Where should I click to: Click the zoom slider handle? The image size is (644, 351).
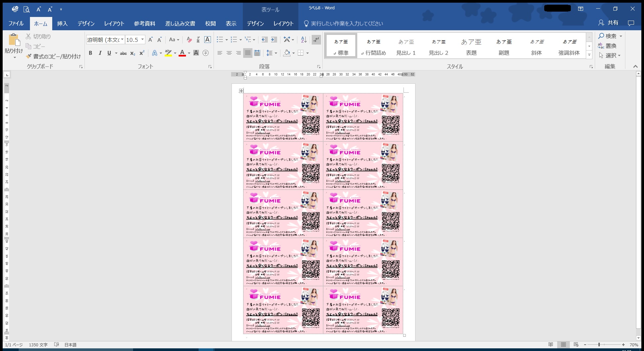599,345
